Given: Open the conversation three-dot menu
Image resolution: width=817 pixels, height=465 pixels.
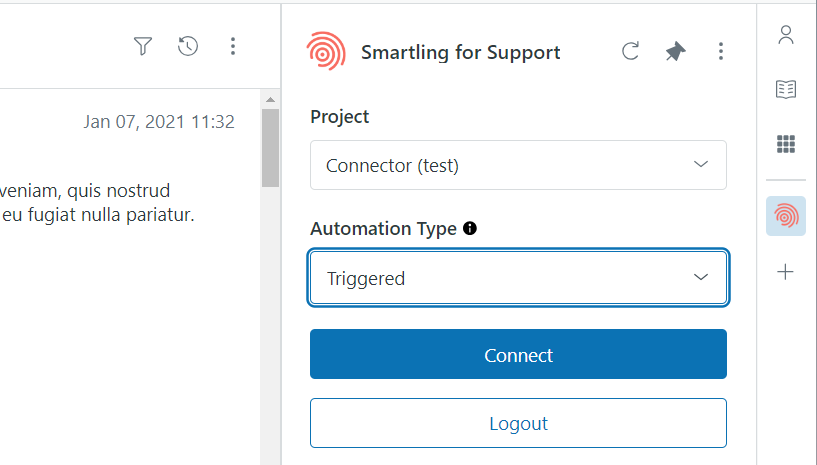Looking at the screenshot, I should pyautogui.click(x=232, y=46).
